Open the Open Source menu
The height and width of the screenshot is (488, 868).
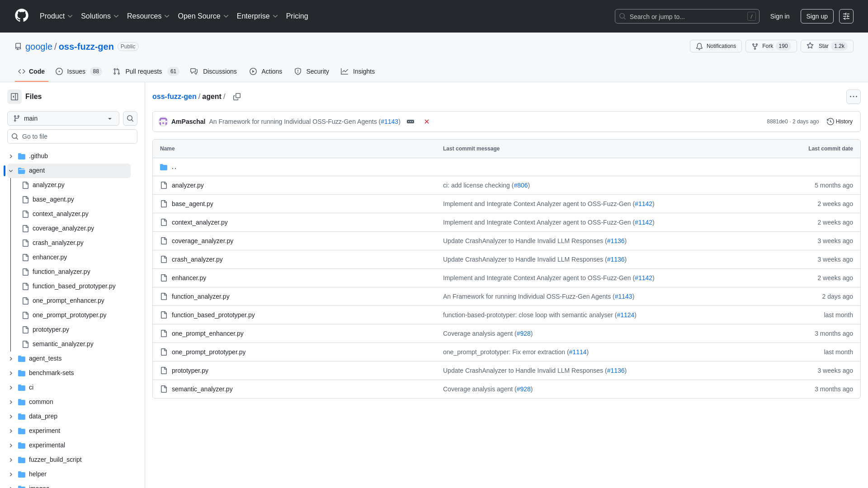point(203,16)
